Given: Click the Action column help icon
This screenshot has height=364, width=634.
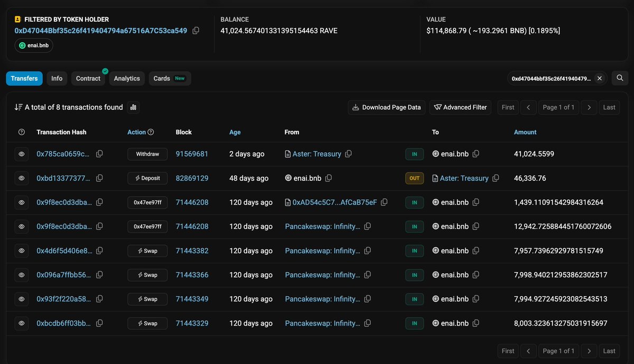Looking at the screenshot, I should pos(151,132).
